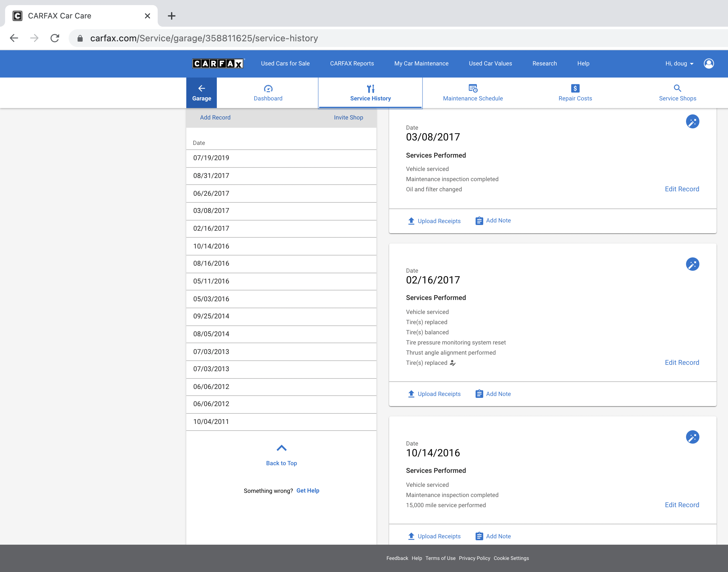Click the Maintenance Schedule calendar icon
This screenshot has height=572, width=728.
(x=473, y=88)
